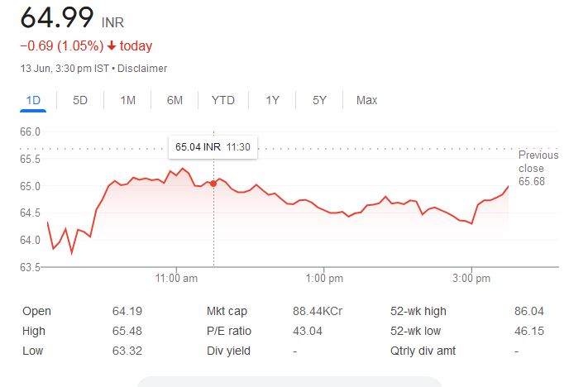This screenshot has height=387, width=588.
Task: Click the 11:00 am axis label
Action: coord(177,278)
